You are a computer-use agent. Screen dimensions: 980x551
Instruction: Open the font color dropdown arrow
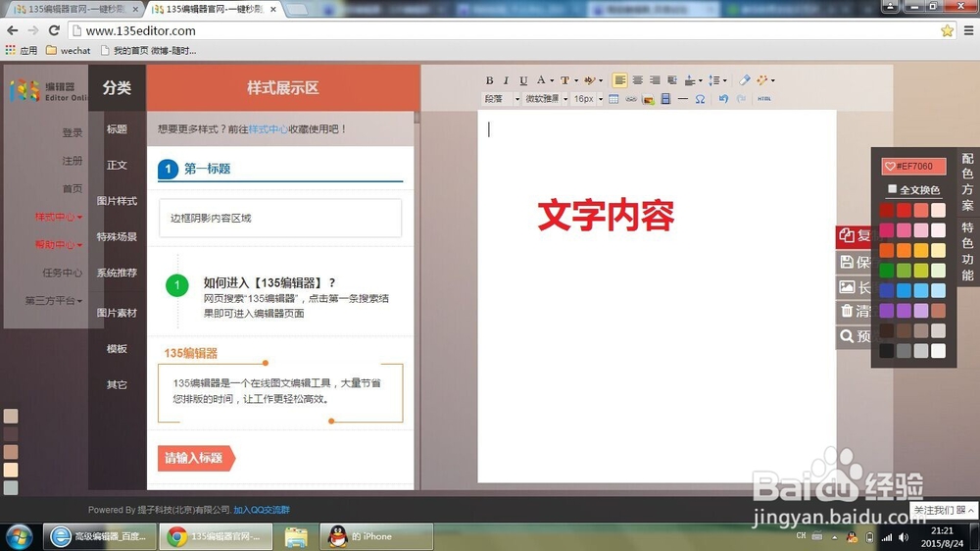[x=552, y=80]
